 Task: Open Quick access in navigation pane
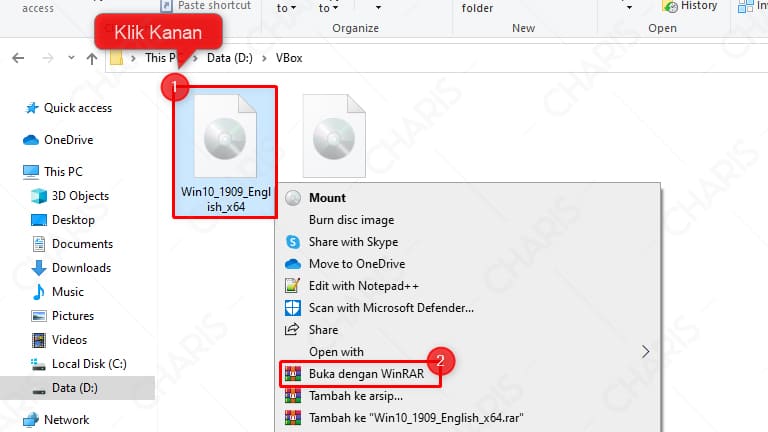click(78, 108)
